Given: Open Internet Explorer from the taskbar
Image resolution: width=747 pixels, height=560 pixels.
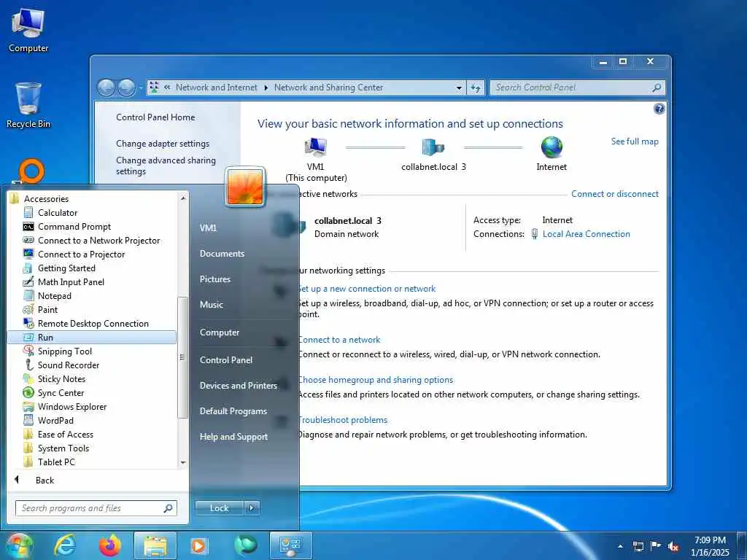Looking at the screenshot, I should pos(65,545).
